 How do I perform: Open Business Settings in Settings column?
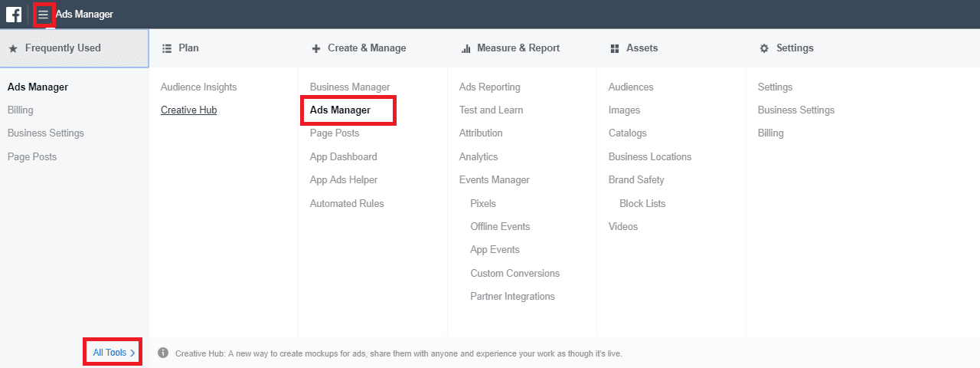(x=796, y=110)
